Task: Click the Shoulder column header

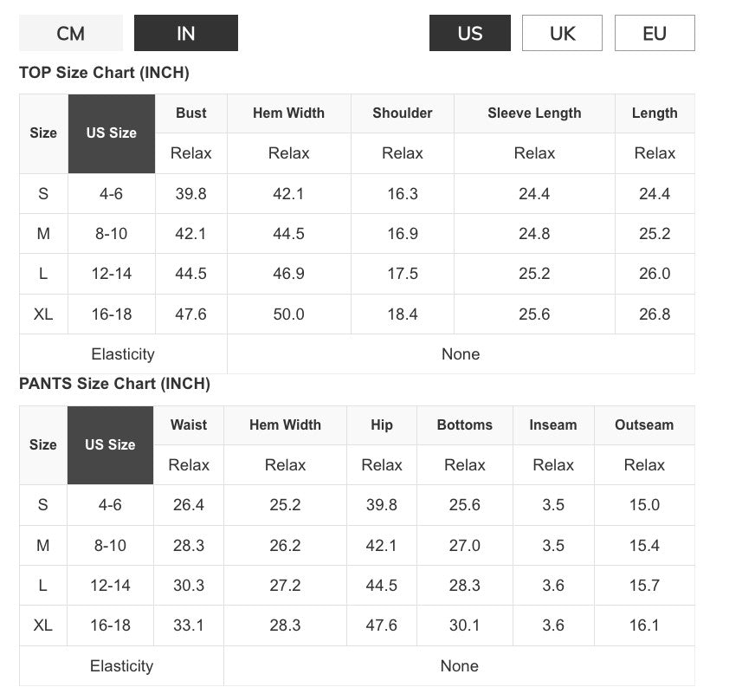Action: pos(403,113)
